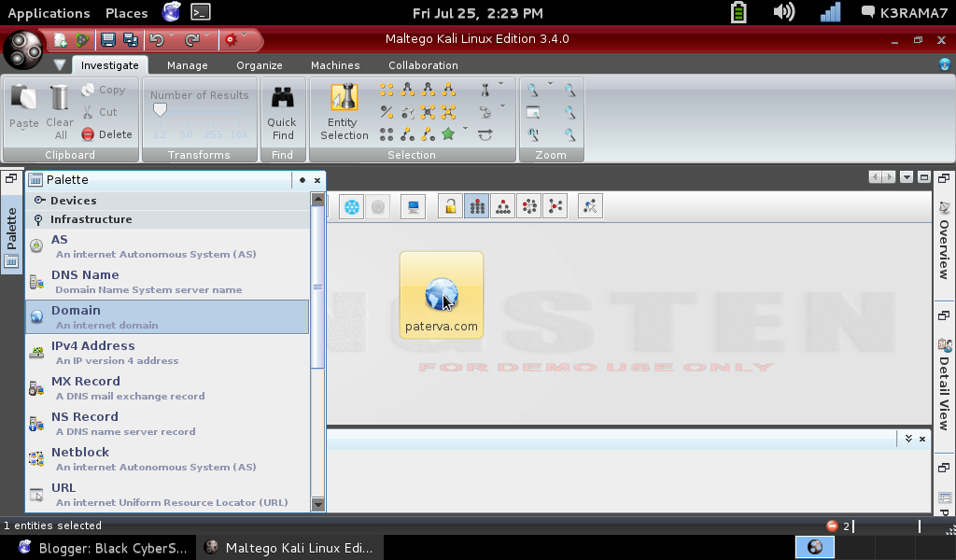Click the Entity Selection button
Screen dimensions: 956x560
click(x=344, y=112)
